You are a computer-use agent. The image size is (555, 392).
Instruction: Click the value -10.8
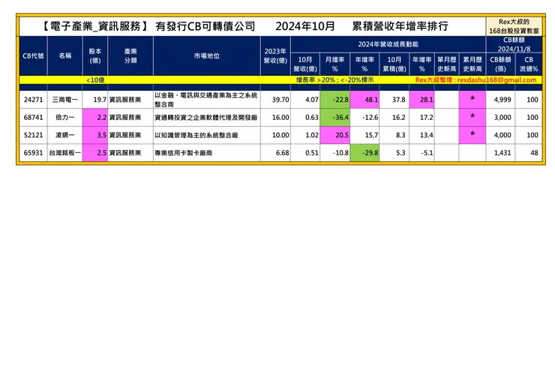click(340, 153)
